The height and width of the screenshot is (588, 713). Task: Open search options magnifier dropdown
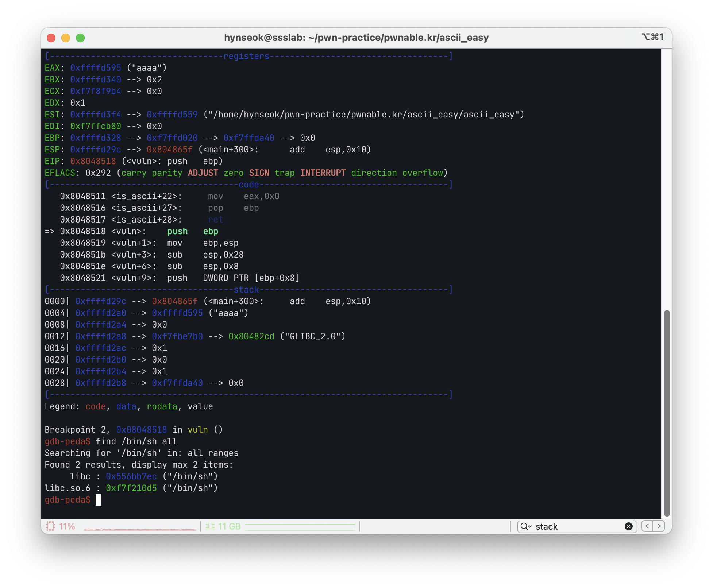tap(526, 526)
